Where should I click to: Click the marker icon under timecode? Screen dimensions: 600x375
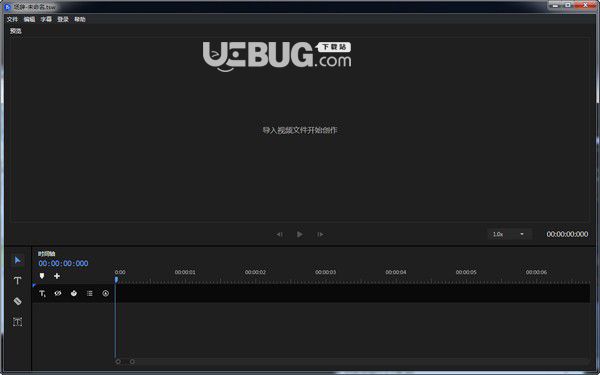42,276
